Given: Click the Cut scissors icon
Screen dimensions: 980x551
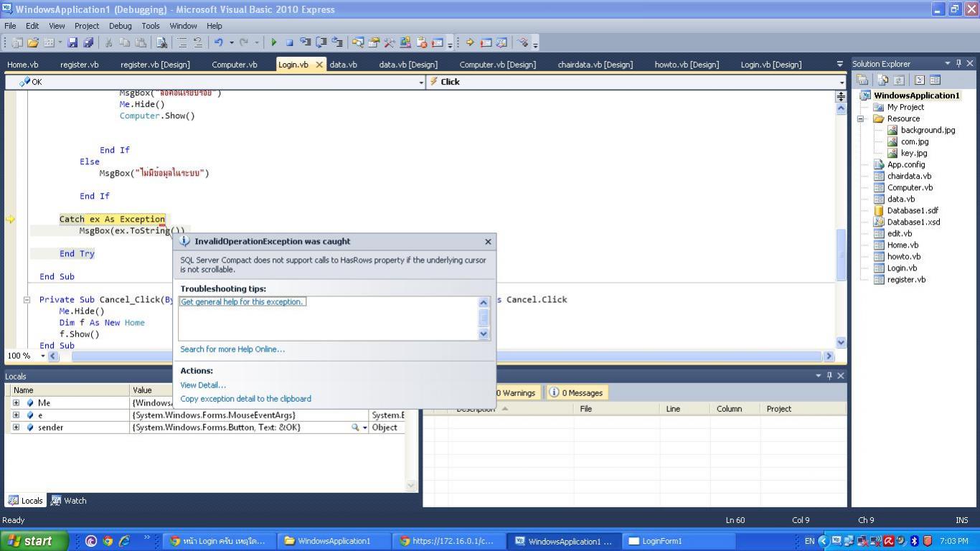Looking at the screenshot, I should pyautogui.click(x=109, y=42).
